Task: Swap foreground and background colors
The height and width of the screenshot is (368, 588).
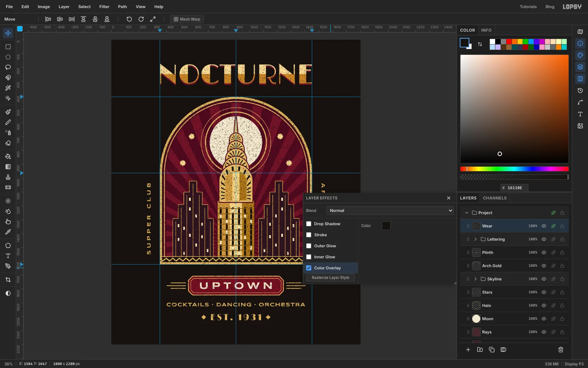Action: (x=480, y=44)
